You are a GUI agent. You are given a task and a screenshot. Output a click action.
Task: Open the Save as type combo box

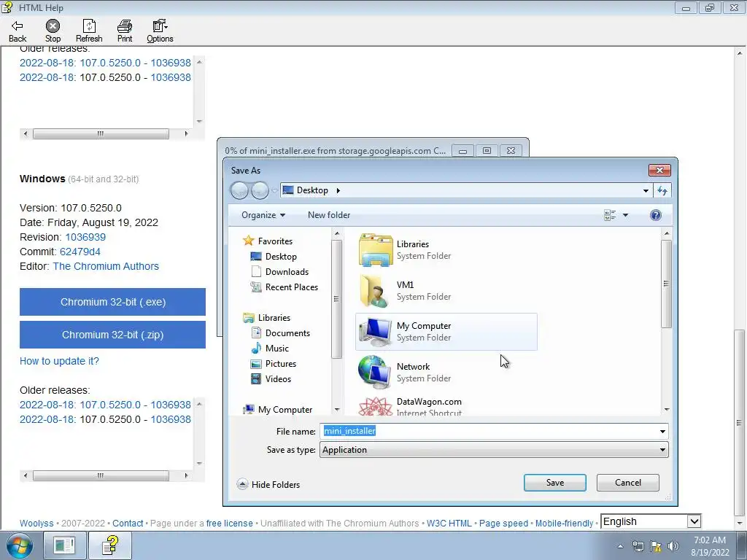pyautogui.click(x=494, y=450)
